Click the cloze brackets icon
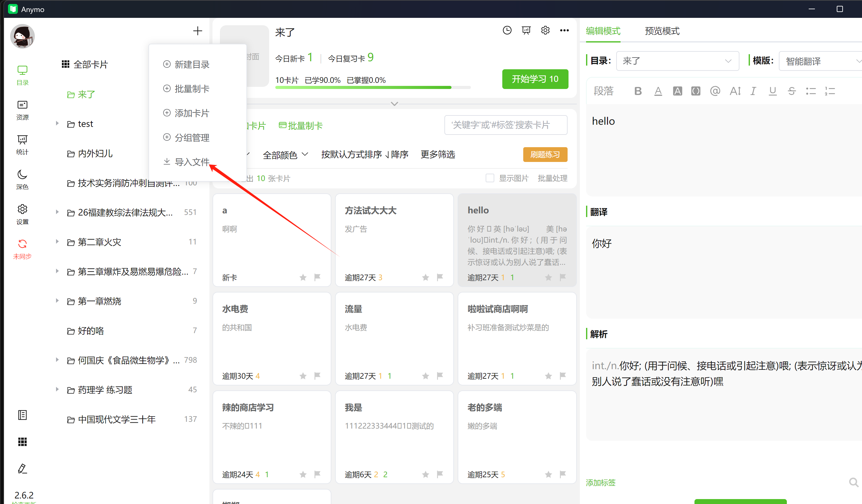Screen dimensions: 862x504 pos(696,91)
